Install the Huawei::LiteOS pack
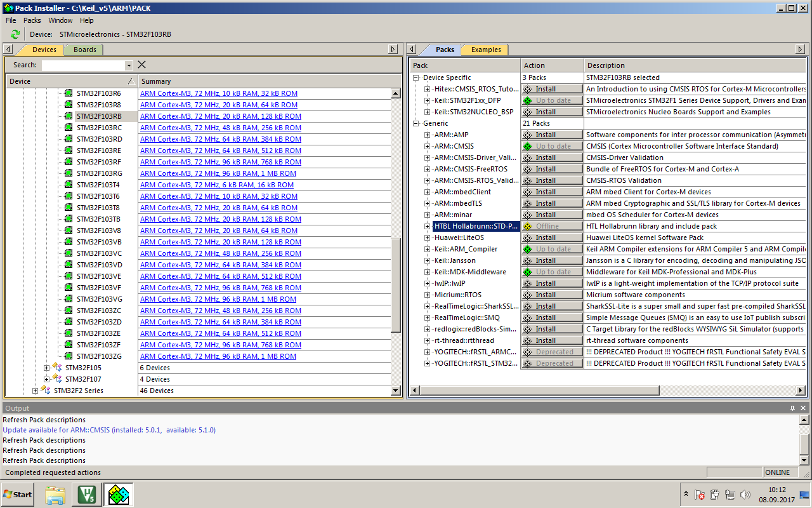 (x=552, y=237)
